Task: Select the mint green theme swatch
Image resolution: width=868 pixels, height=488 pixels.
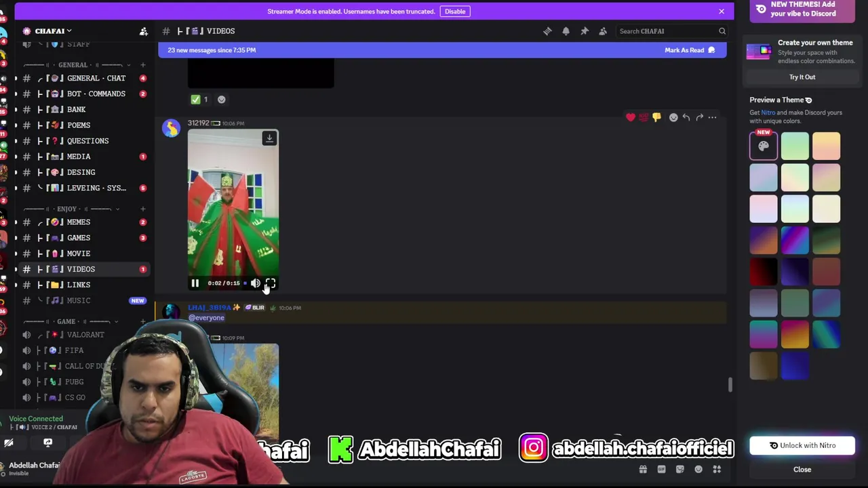Action: (795, 146)
